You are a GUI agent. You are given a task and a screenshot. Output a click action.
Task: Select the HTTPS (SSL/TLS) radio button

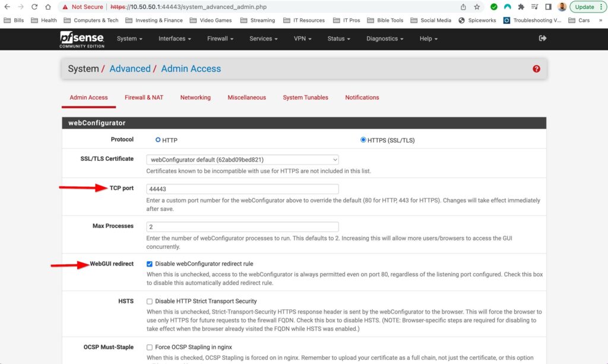(363, 140)
